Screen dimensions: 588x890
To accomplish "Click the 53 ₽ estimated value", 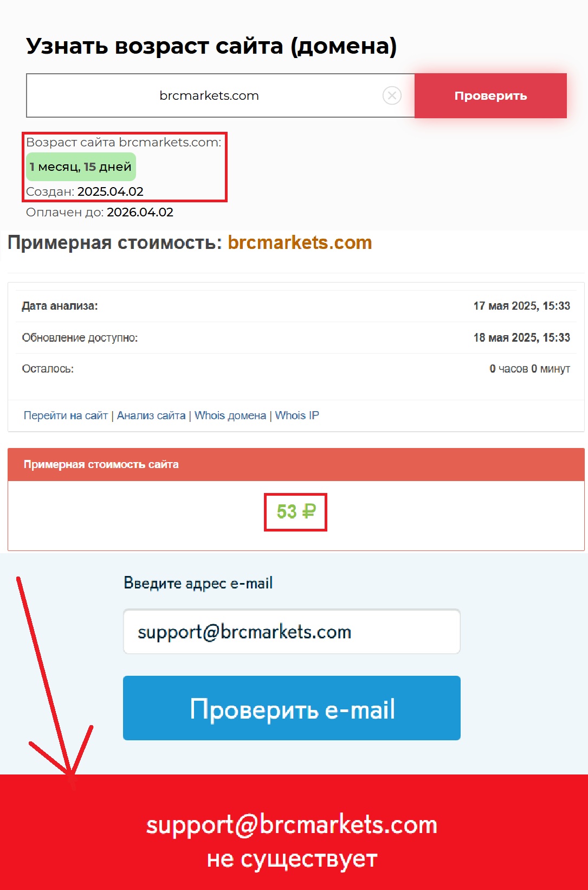I will [x=296, y=511].
